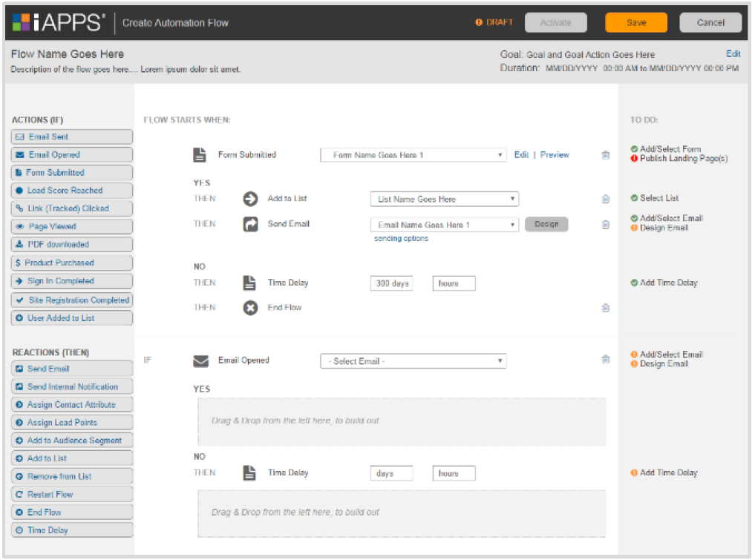Click trash icon on Send Email row
The image size is (752, 560).
coord(606,225)
